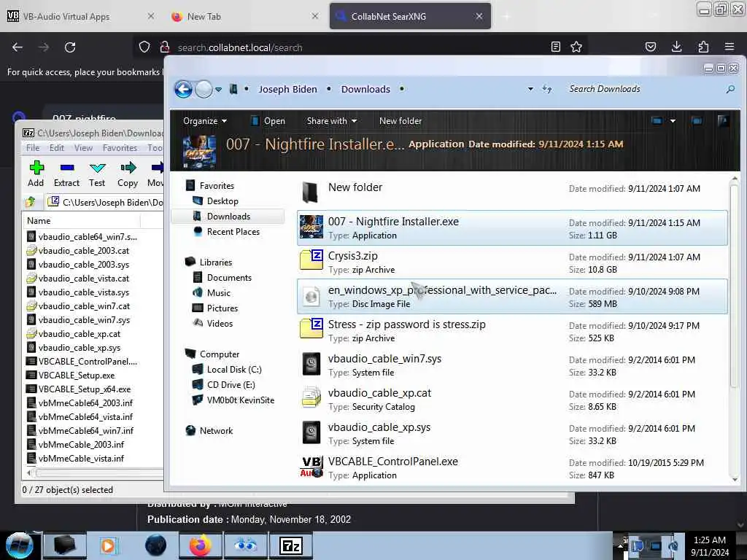This screenshot has width=747, height=560.
Task: Expand address bar history dropdown in Explorer
Action: [x=530, y=89]
